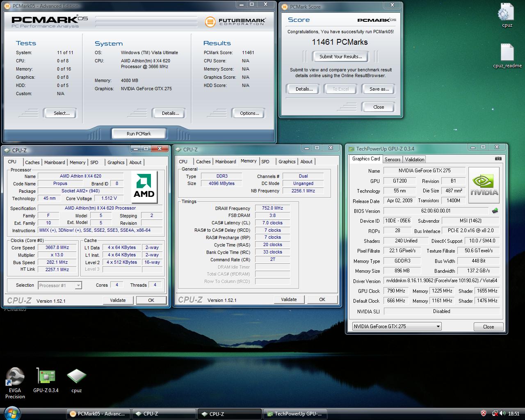
Task: Click the Driver Version field in GPU-Z
Action: coord(441,281)
